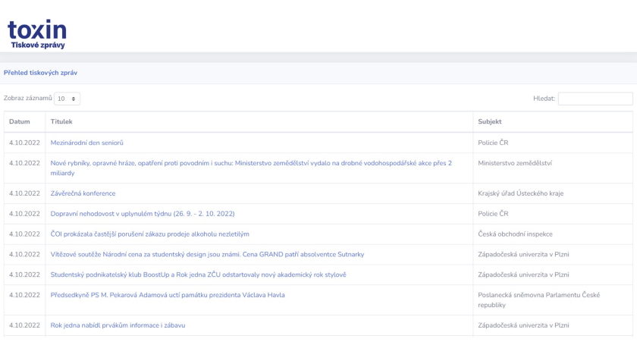Sort table by Datum column header
This screenshot has width=637, height=364.
tap(20, 121)
